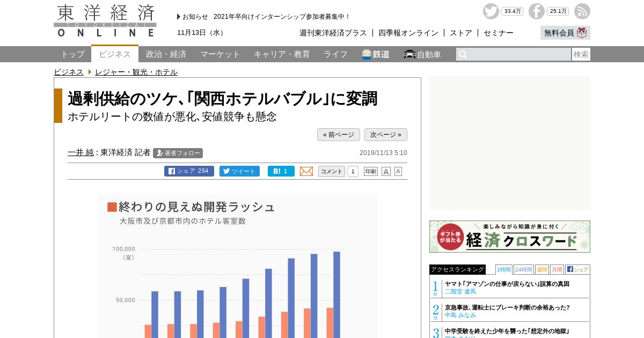
Task: Switch ranking to 週間 tab
Action: click(541, 269)
